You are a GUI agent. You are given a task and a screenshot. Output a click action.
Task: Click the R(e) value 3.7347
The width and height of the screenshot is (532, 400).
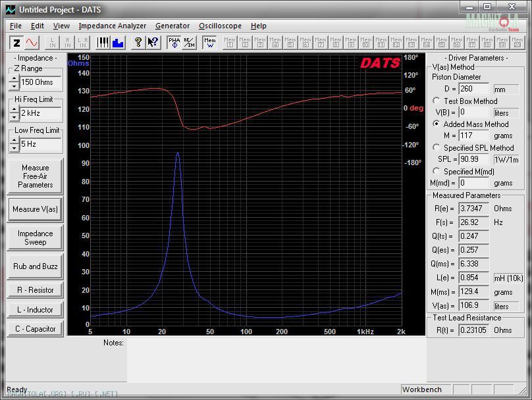[473, 209]
